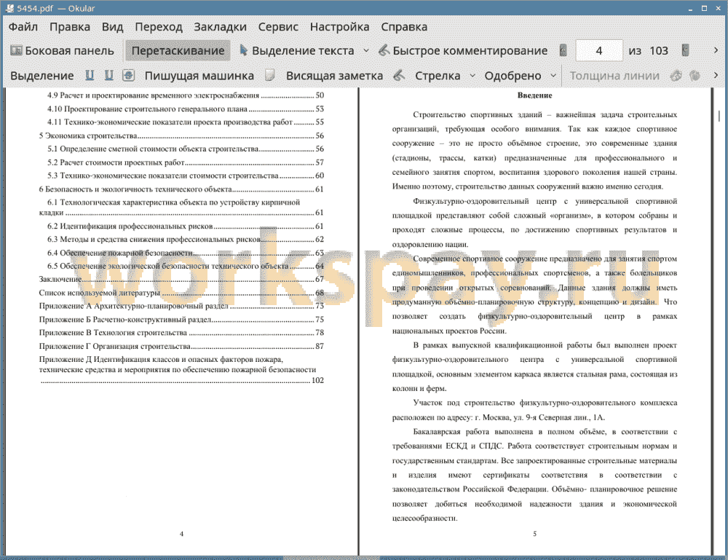The image size is (728, 560).
Task: Click the last faded icon on the annotation toolbar
Action: (695, 75)
